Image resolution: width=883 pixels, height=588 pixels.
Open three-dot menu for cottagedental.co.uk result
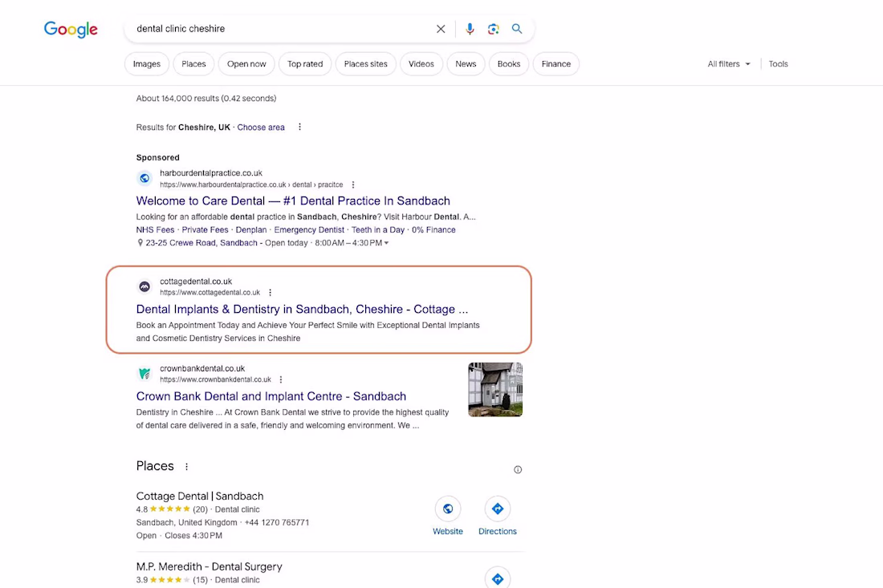click(x=270, y=293)
